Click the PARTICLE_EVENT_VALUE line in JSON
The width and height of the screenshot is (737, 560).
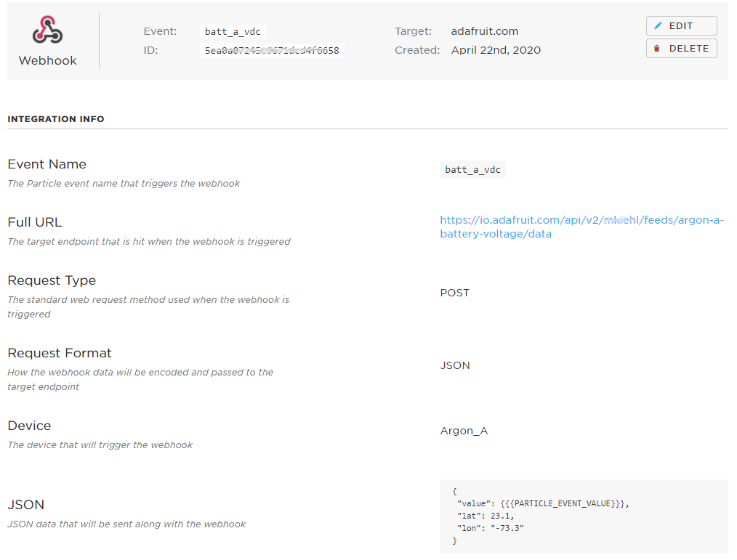pos(543,503)
